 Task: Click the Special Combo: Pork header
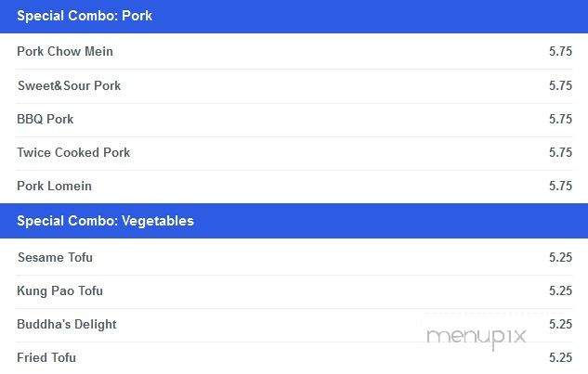(294, 16)
